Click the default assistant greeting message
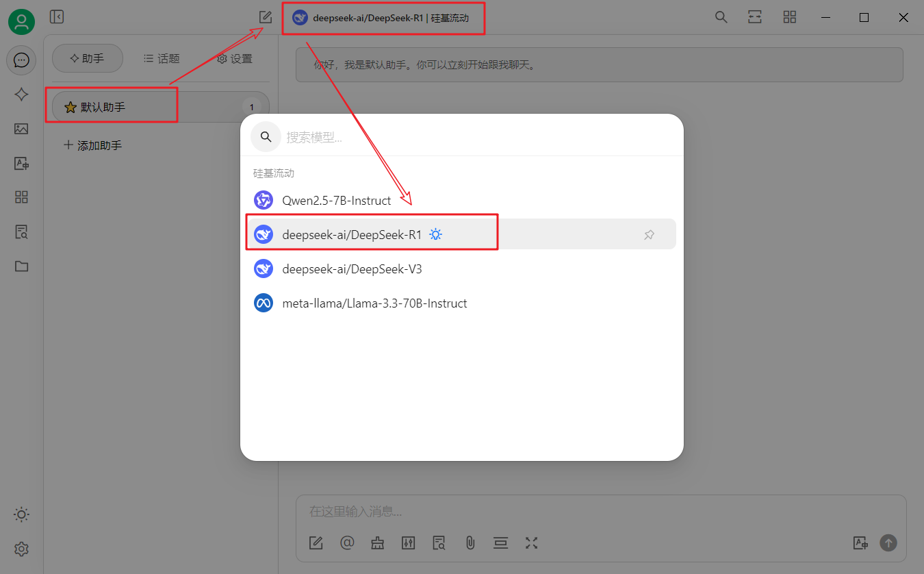 click(x=599, y=65)
